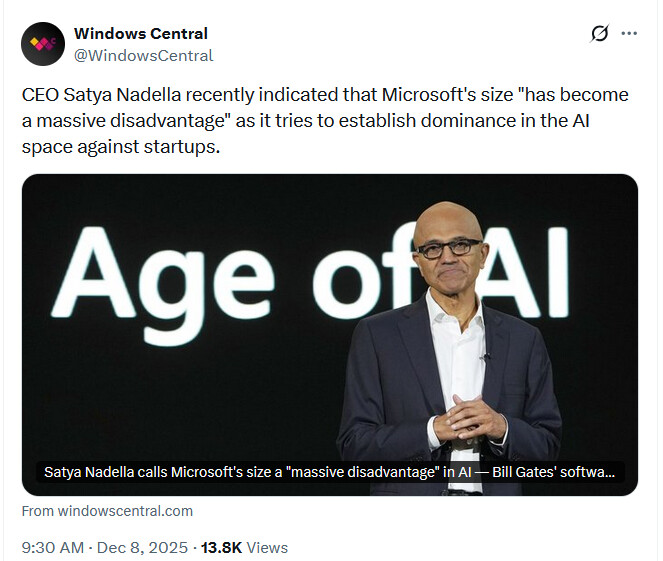Open the three-dot More options menu

629,34
